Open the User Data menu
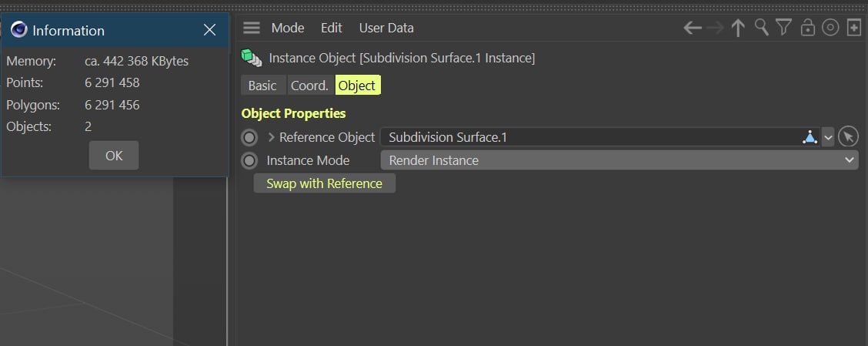 tap(386, 28)
